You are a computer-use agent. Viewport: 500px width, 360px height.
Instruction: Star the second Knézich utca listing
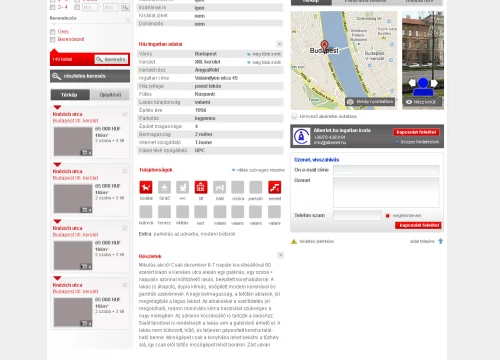125,171
